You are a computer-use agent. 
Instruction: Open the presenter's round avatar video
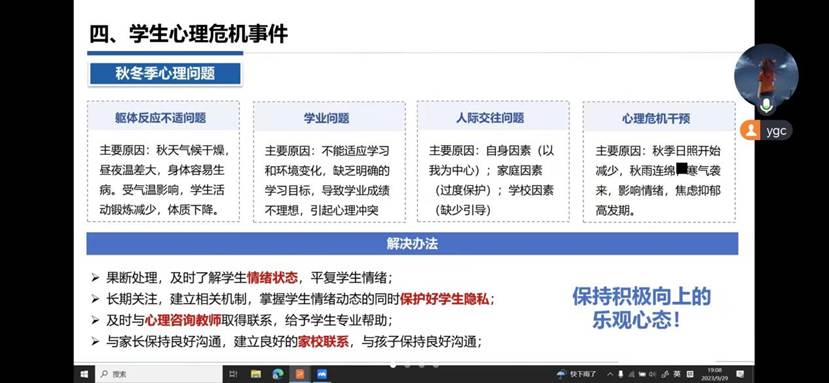tap(766, 73)
